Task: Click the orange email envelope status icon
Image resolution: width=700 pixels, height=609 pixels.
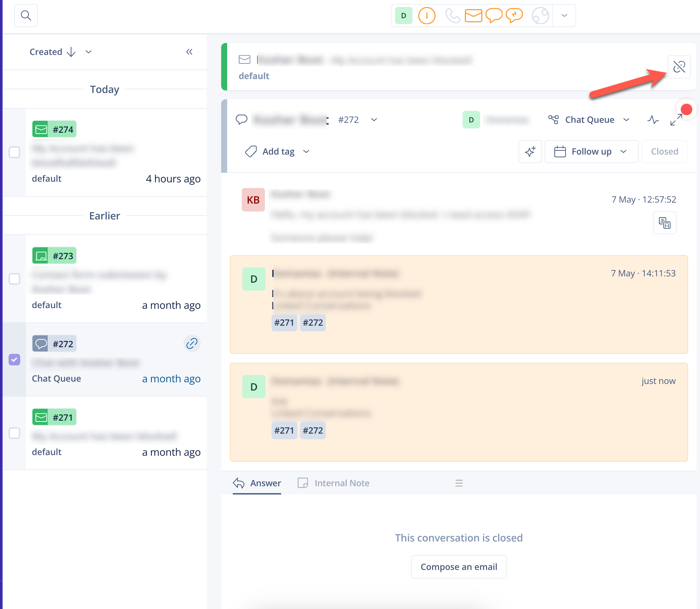Action: [x=473, y=16]
